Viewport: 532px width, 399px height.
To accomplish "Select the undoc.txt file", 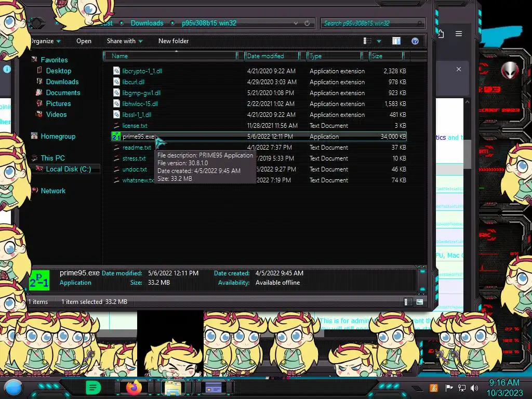I will [135, 169].
